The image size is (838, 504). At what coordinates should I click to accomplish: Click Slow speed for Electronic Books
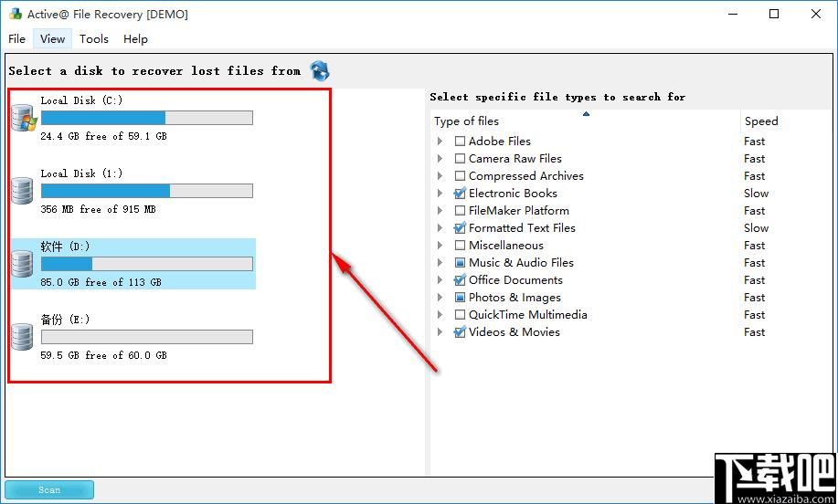point(757,194)
